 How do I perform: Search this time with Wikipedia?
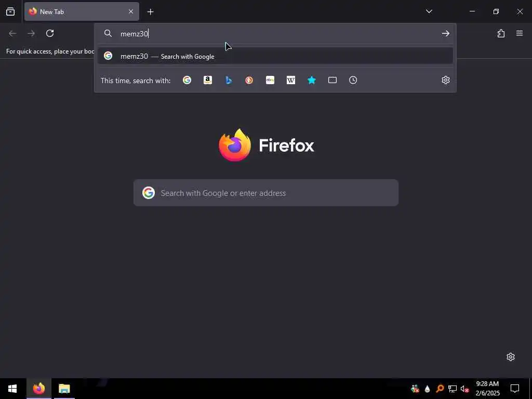291,80
